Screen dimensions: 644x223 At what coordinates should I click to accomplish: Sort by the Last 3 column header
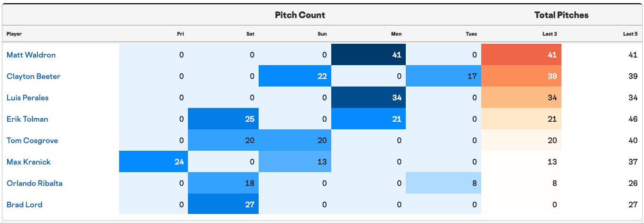pyautogui.click(x=550, y=34)
